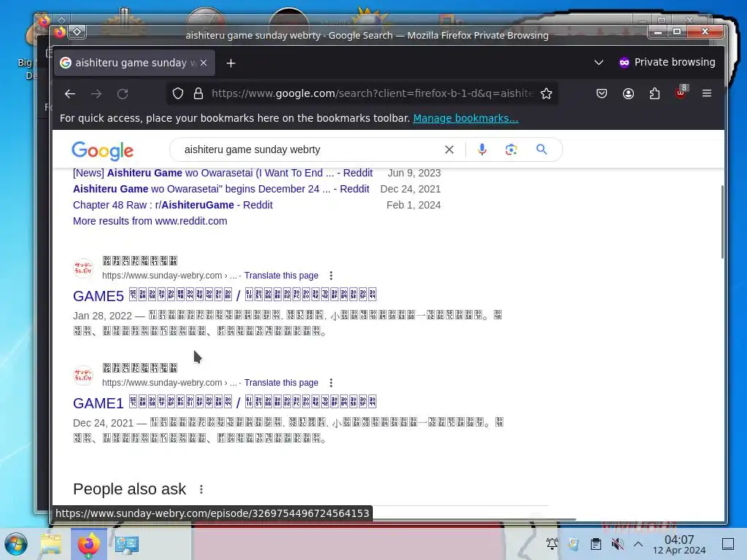Open the Save to Pocket button
The height and width of the screenshot is (560, 747).
602,93
